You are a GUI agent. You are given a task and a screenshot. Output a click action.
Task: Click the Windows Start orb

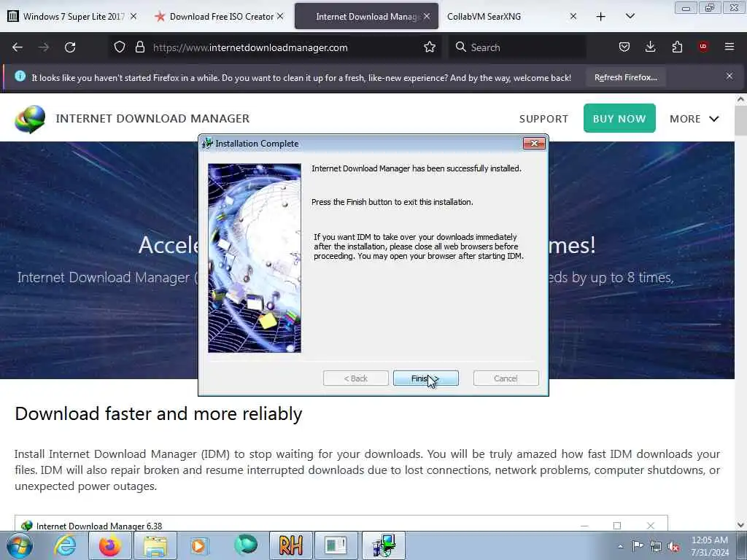(20, 545)
